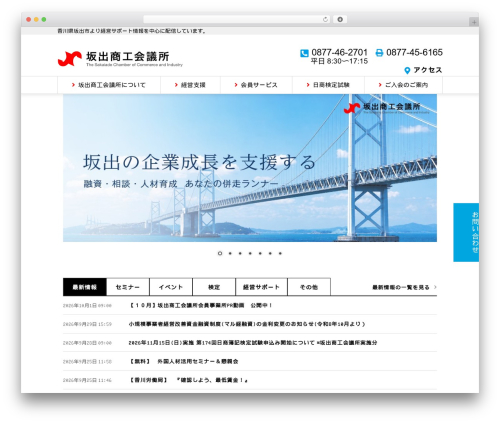Select the seventh carousel dot
Viewport: 500px width, 423px height.
click(x=280, y=253)
